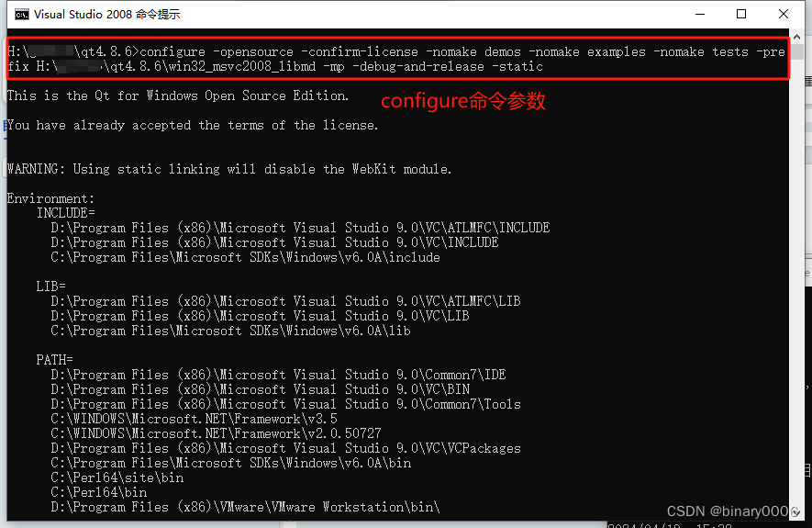Click the scrollbar down arrow
The image size is (812, 528).
[796, 513]
